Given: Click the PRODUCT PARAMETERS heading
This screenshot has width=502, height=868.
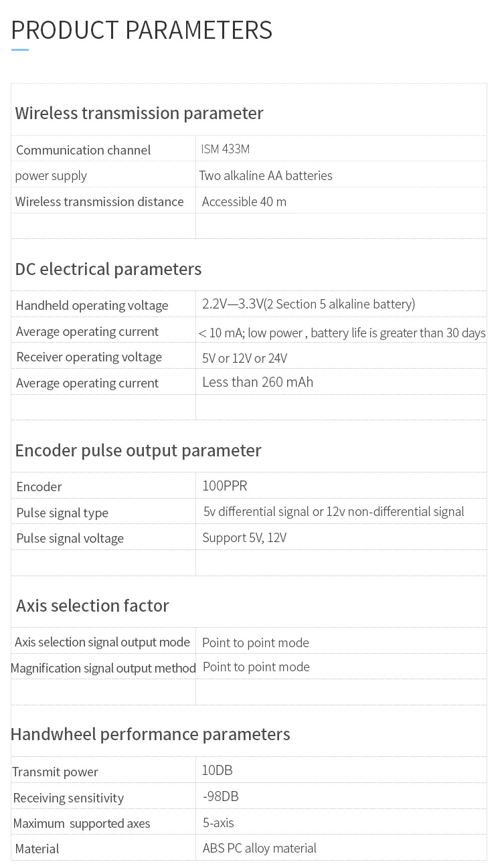Looking at the screenshot, I should coord(142,31).
